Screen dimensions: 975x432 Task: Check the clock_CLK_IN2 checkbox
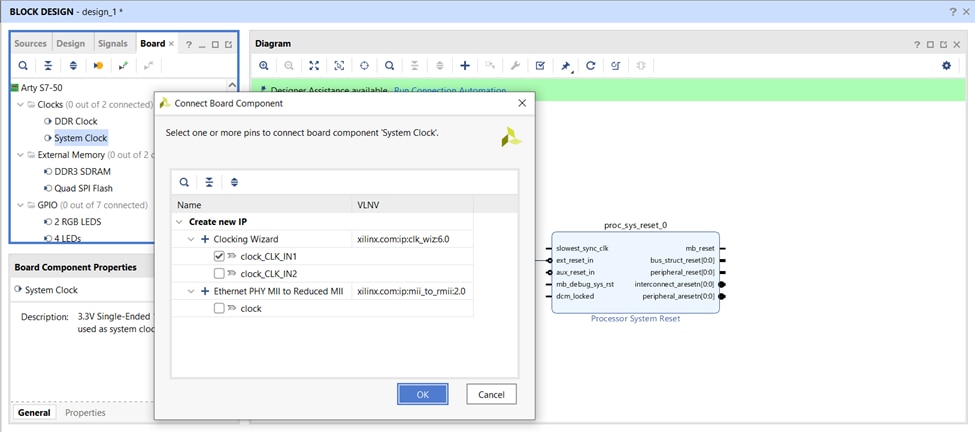coord(219,273)
